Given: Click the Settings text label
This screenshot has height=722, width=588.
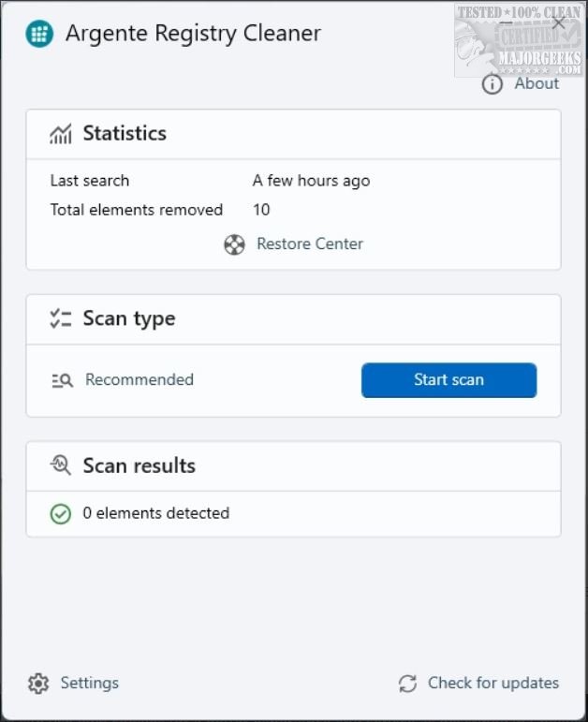Looking at the screenshot, I should [x=90, y=683].
